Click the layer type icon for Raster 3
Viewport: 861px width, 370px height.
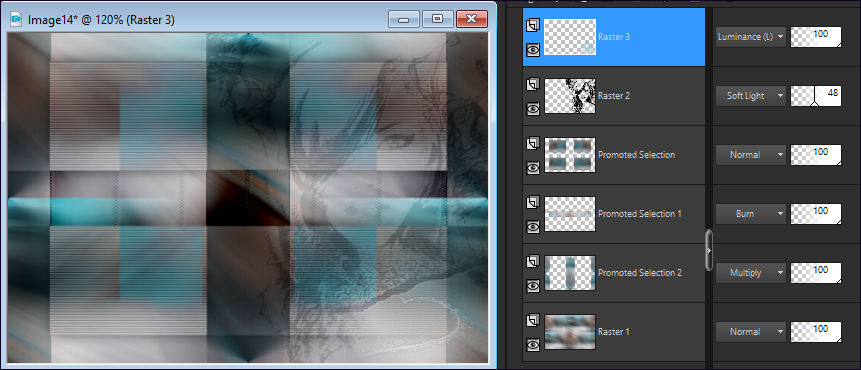coord(533,25)
